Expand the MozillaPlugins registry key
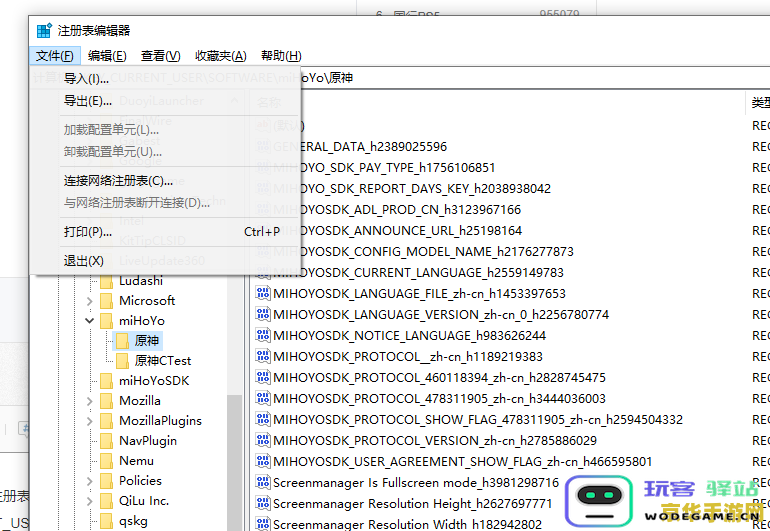The height and width of the screenshot is (531, 770). tap(89, 421)
